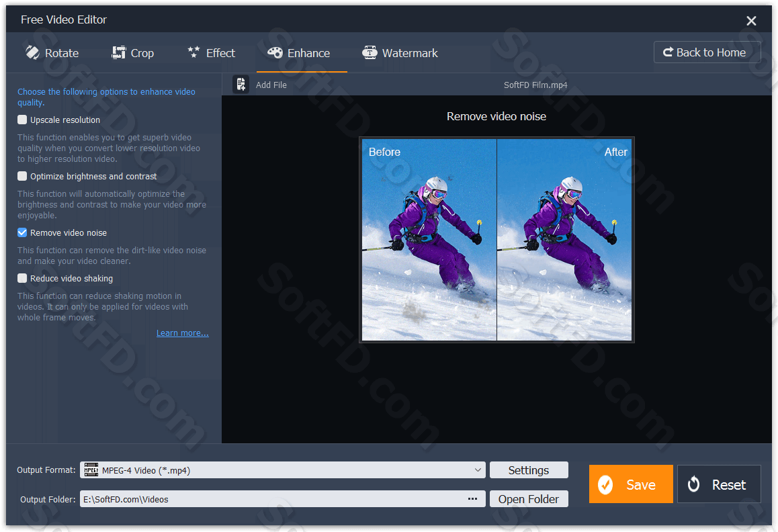Close the Free Video Editor window
778x532 pixels.
751,20
